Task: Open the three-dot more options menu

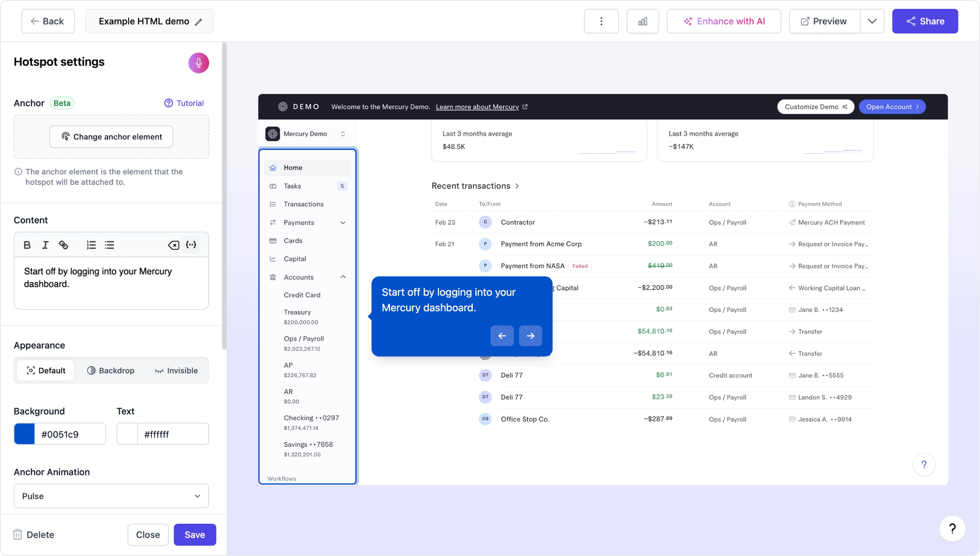Action: (601, 21)
